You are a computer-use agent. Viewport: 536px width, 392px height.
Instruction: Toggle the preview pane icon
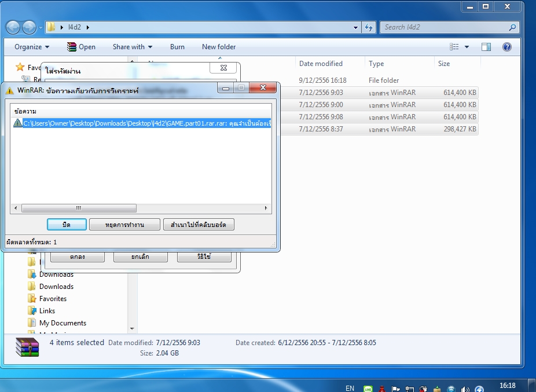(x=486, y=47)
